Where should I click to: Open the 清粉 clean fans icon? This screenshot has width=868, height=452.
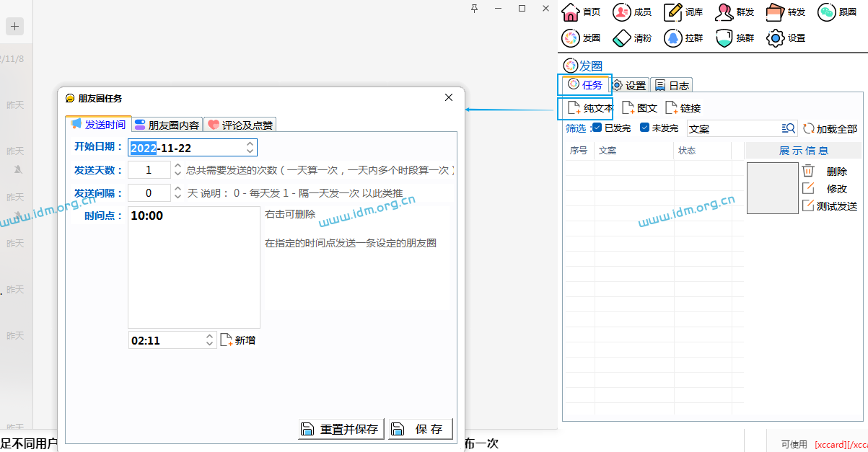click(x=621, y=37)
